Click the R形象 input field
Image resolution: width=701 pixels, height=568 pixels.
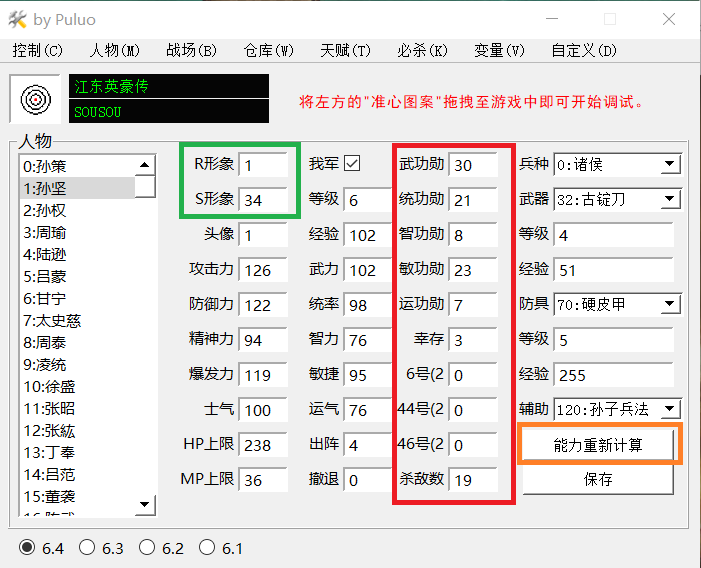[263, 165]
